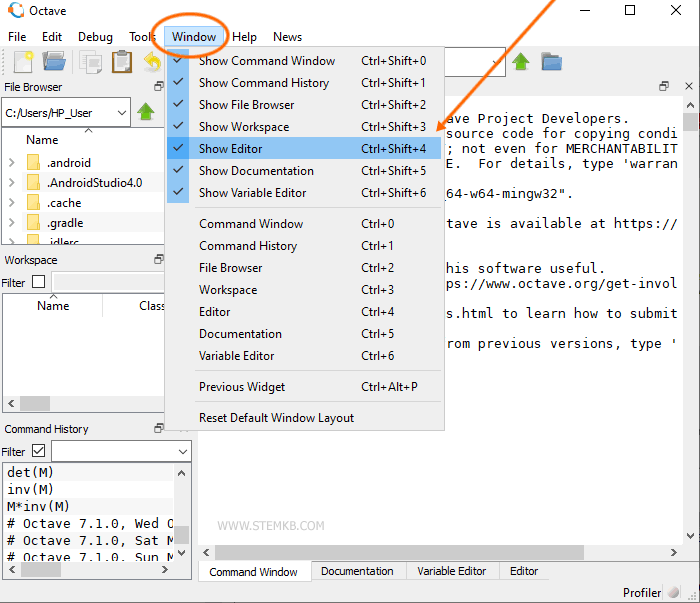Open the Command History filter dropdown
This screenshot has height=603, width=700.
pyautogui.click(x=181, y=452)
